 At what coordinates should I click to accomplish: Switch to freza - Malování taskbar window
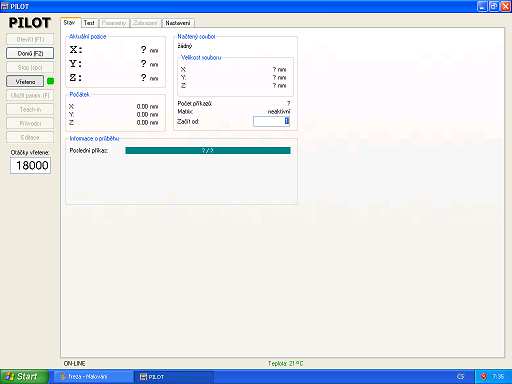coord(92,377)
